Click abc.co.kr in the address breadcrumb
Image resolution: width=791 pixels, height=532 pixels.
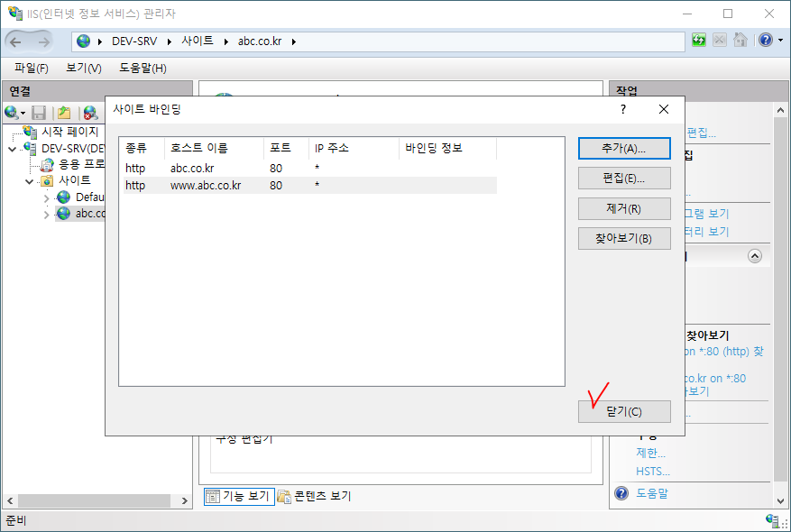[260, 41]
